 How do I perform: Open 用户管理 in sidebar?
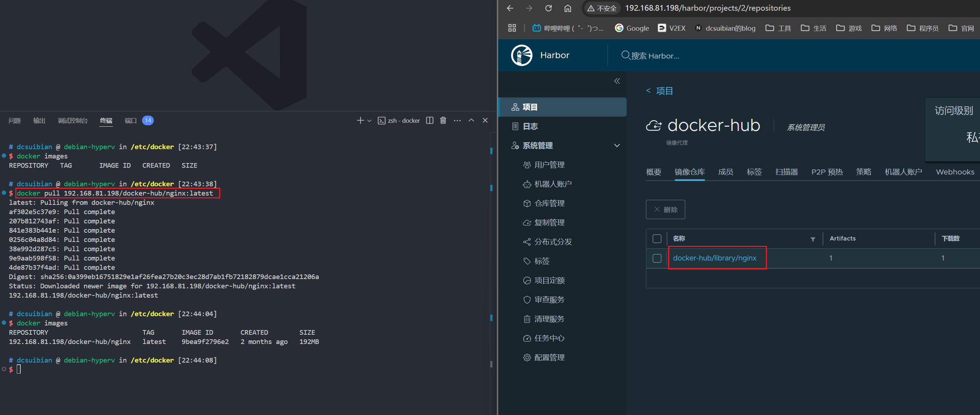544,165
